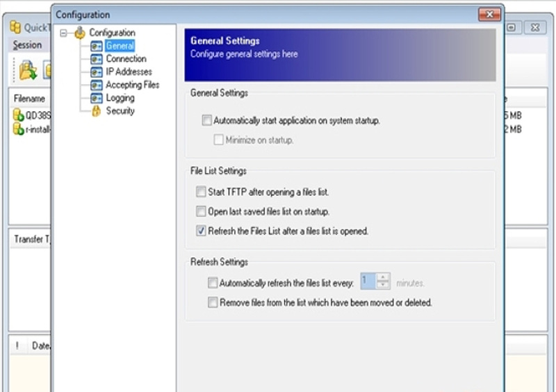Click the Logging tree item icon
The height and width of the screenshot is (392, 556).
pos(97,98)
